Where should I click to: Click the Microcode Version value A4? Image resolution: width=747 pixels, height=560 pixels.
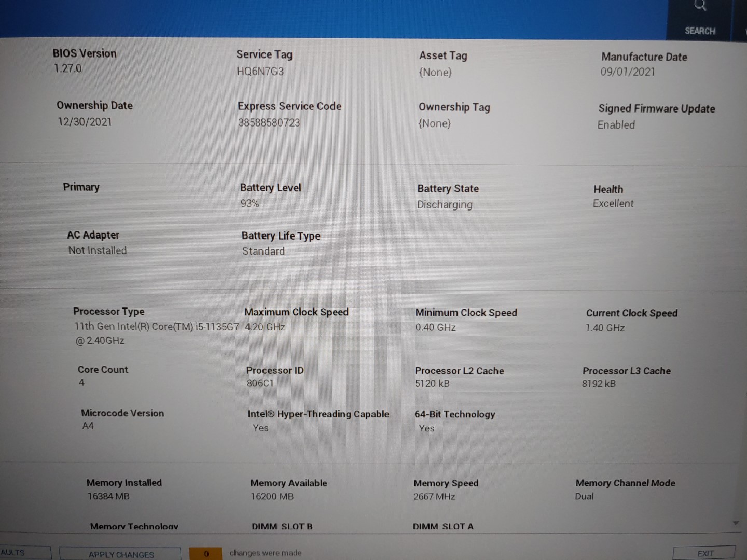88,426
